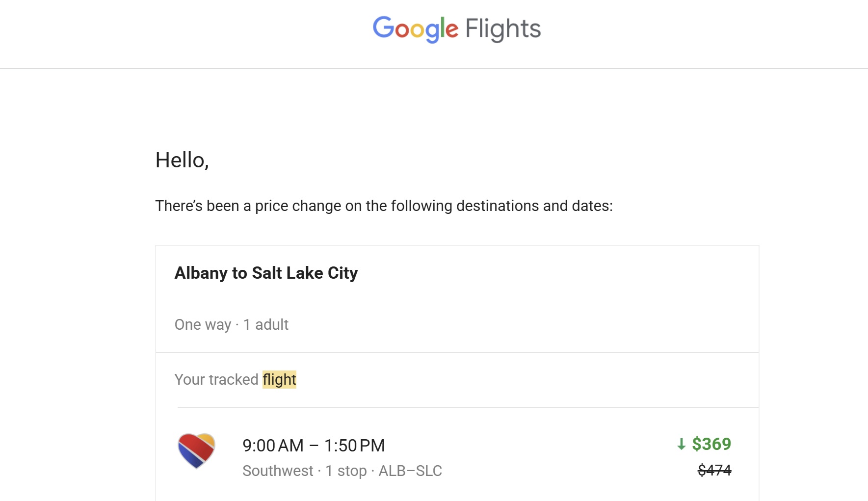Click the Southwest heart logo
868x501 pixels.
[196, 450]
